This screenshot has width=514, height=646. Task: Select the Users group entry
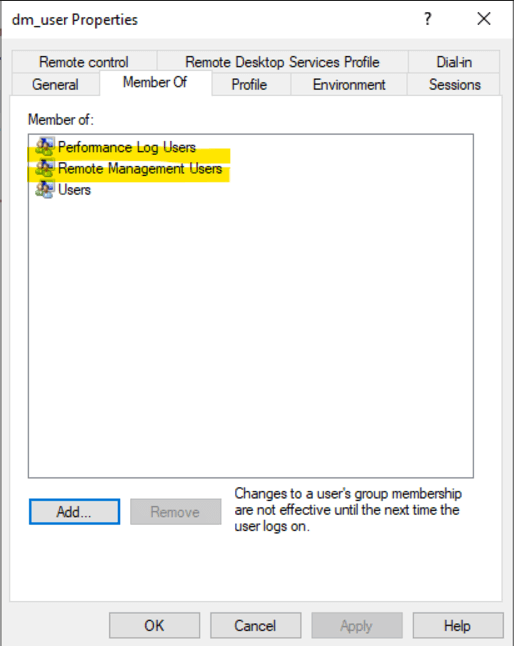(x=75, y=190)
